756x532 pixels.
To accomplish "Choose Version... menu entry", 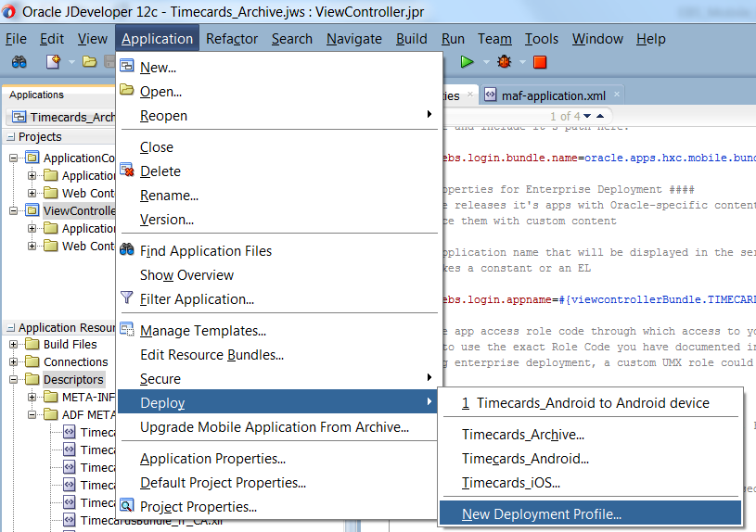I will pos(279,220).
